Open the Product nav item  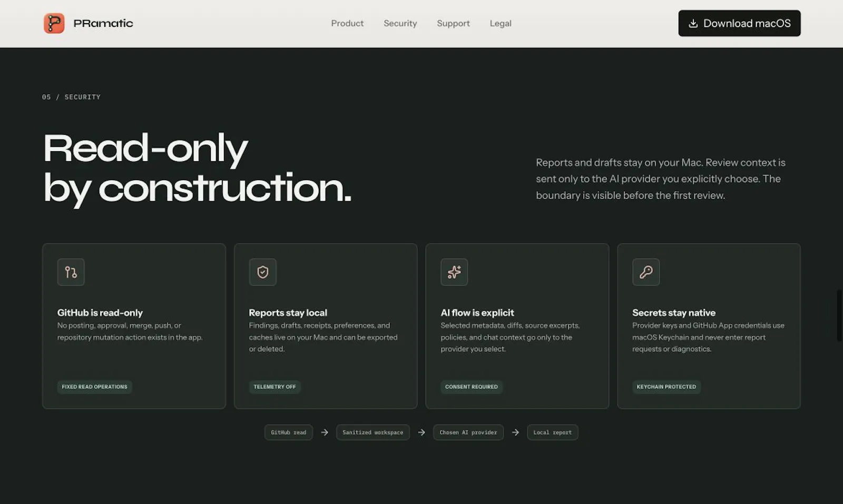point(347,23)
